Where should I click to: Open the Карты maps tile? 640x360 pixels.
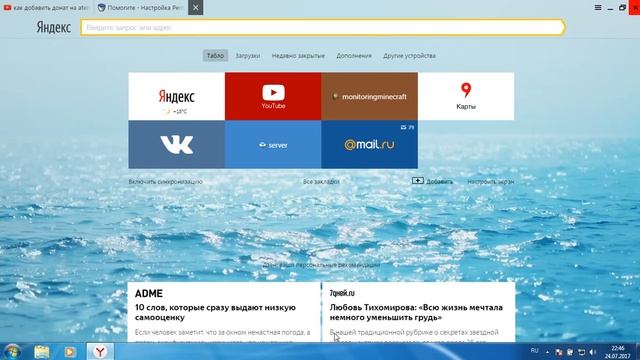[466, 96]
